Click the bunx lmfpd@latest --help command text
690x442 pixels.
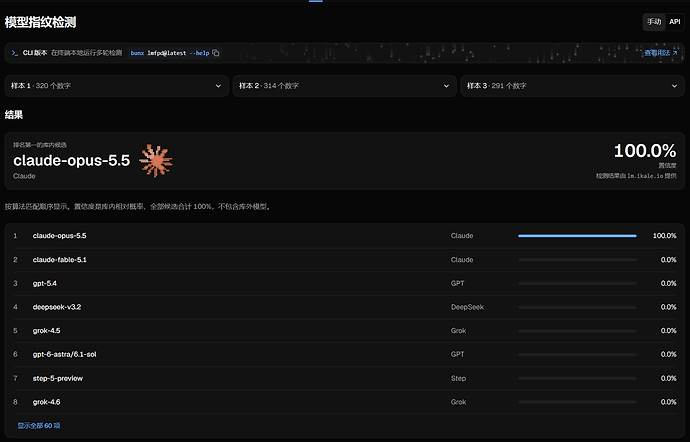tap(170, 53)
